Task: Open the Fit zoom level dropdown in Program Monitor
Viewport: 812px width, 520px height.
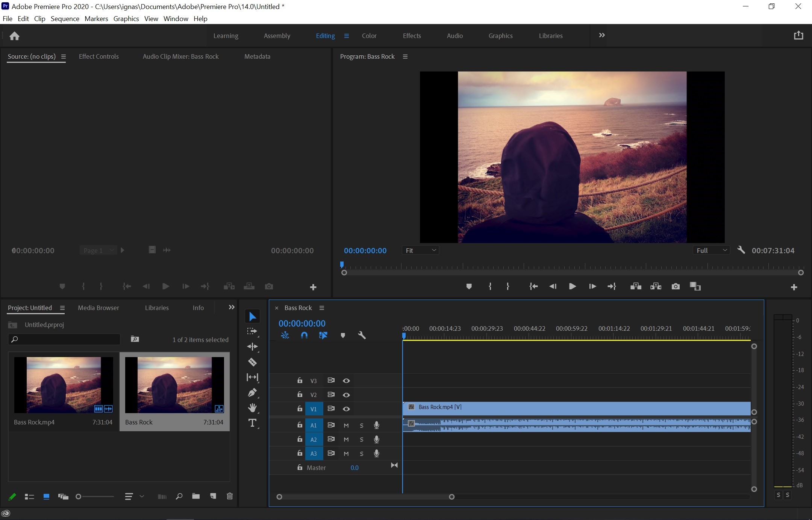Action: [420, 250]
